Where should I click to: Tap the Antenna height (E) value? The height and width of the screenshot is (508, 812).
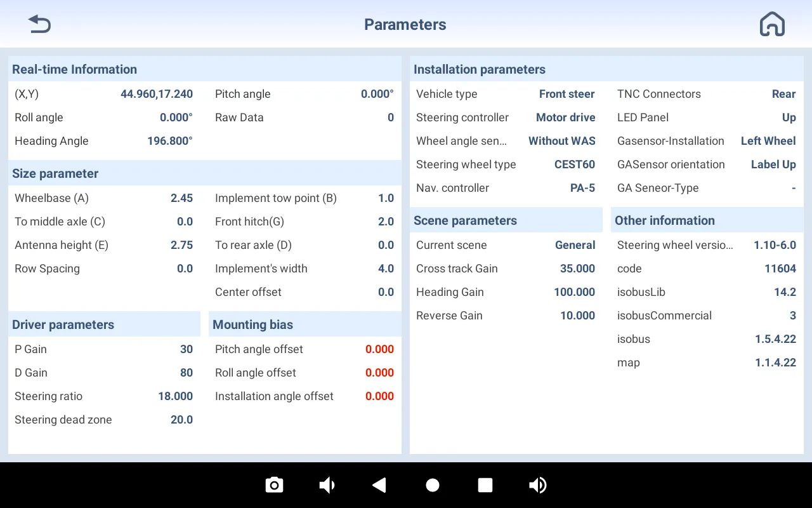181,245
